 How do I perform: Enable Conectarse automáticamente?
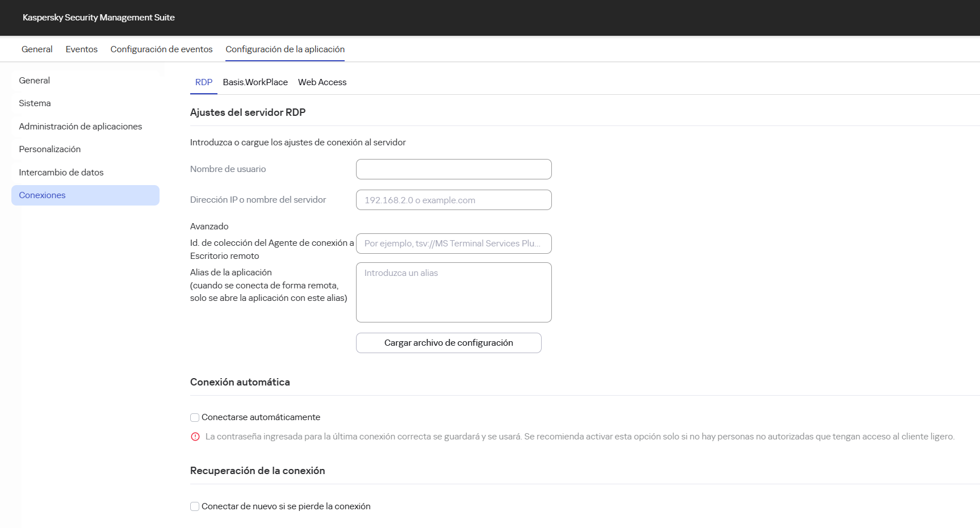[195, 417]
